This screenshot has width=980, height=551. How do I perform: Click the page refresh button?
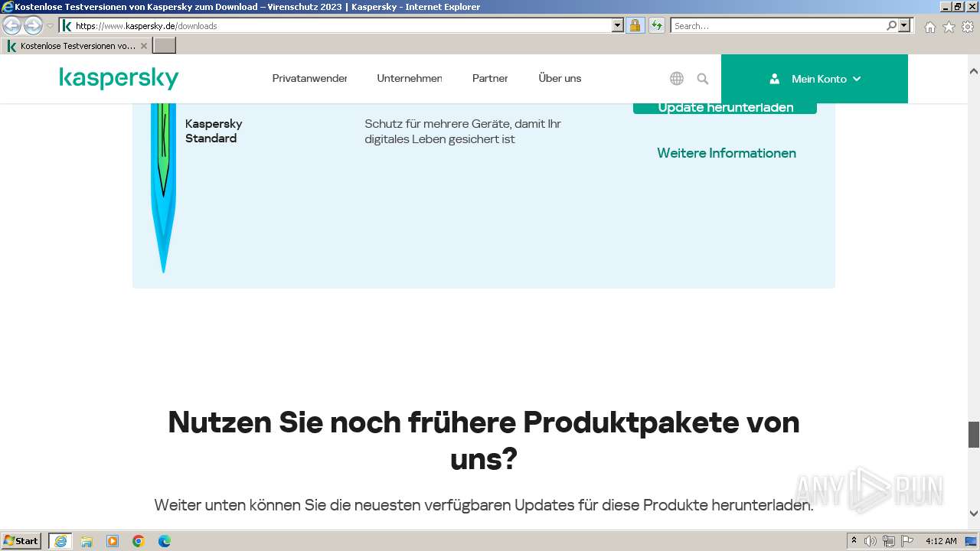coord(657,25)
